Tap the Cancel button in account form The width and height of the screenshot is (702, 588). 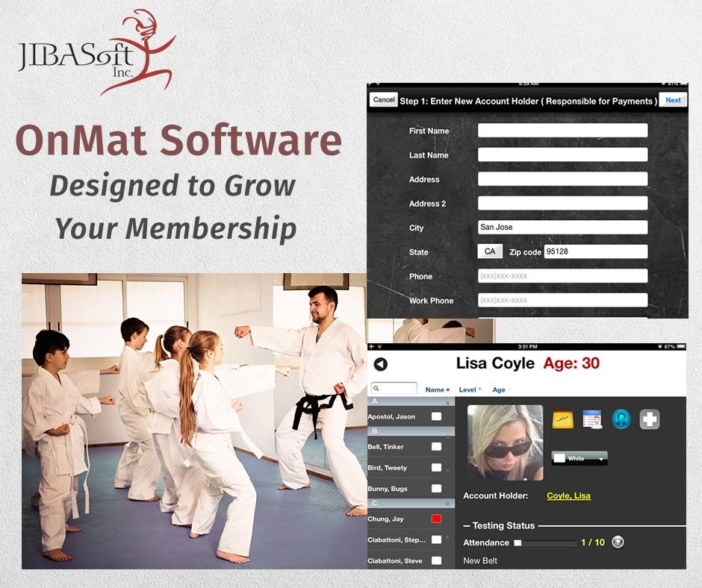(384, 100)
